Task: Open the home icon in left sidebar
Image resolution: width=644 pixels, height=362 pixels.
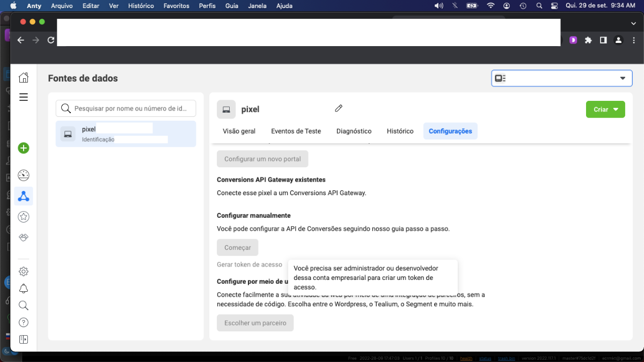Action: pyautogui.click(x=24, y=78)
